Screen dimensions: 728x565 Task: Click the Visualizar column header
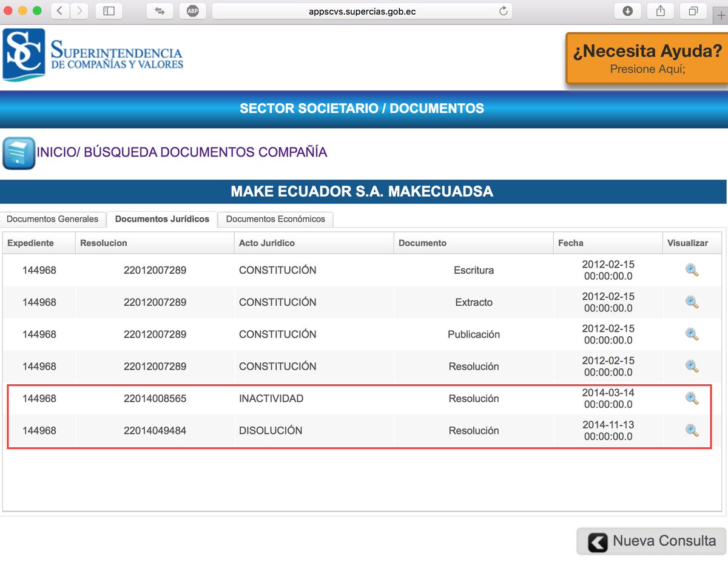coord(692,243)
